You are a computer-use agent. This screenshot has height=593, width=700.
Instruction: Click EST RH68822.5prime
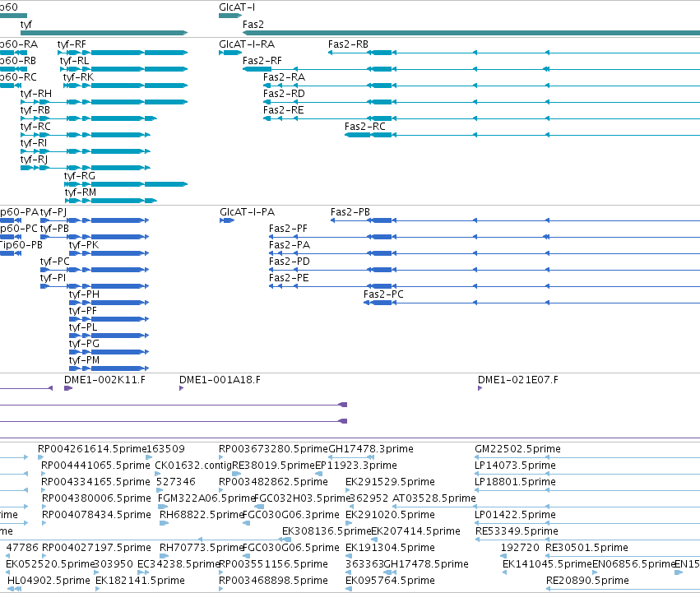pos(164,523)
